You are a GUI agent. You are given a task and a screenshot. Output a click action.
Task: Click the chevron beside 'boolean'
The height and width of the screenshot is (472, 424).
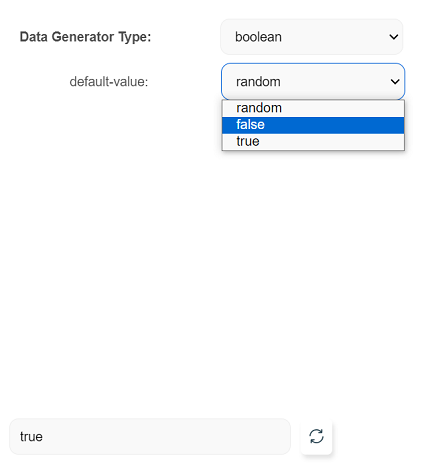click(394, 37)
